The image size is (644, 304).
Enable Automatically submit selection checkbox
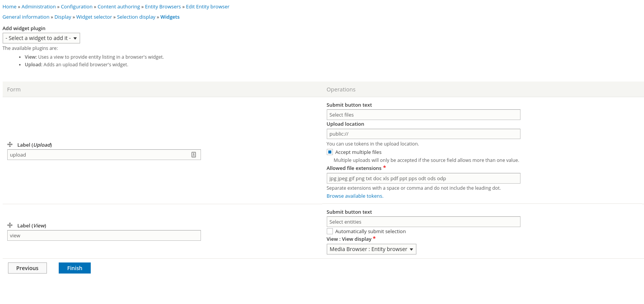(x=330, y=231)
